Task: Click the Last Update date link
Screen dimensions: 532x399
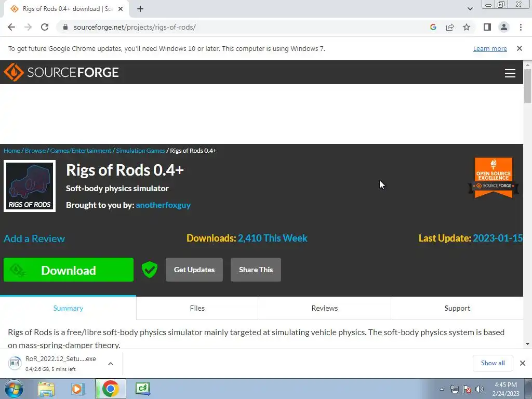Action: pos(498,238)
